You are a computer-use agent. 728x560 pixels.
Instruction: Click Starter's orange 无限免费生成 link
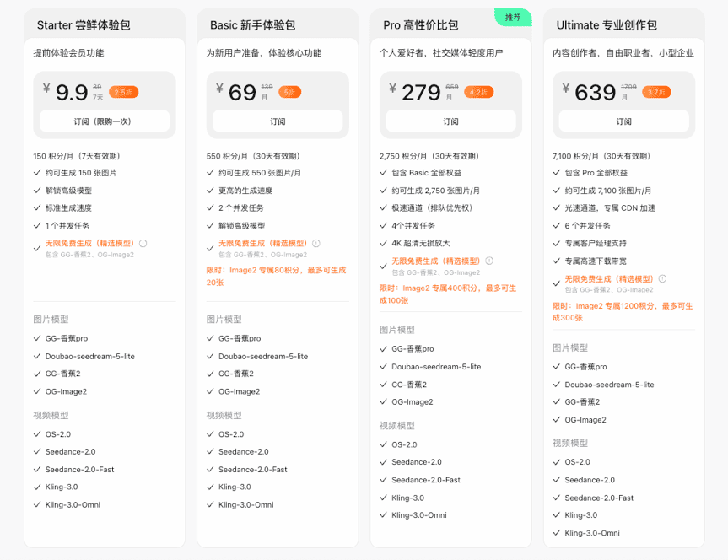89,244
